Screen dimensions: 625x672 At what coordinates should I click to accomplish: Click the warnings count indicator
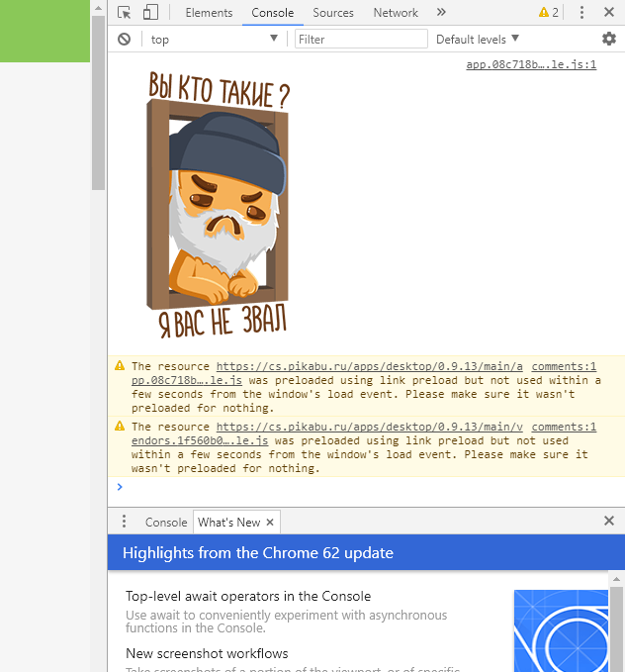549,13
